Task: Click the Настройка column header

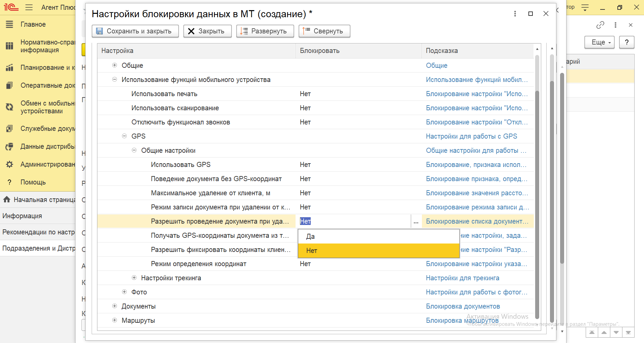Action: pos(196,51)
